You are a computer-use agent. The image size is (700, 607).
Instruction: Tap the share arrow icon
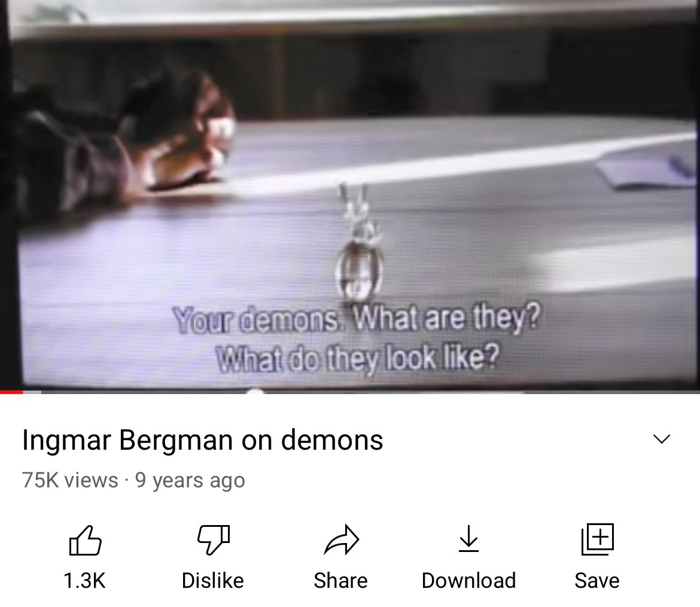pyautogui.click(x=341, y=540)
